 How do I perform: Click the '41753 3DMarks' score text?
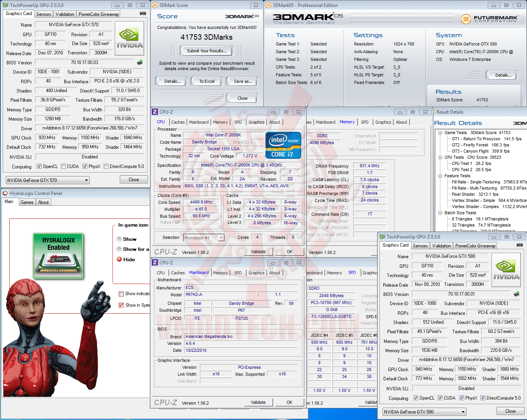coord(207,37)
